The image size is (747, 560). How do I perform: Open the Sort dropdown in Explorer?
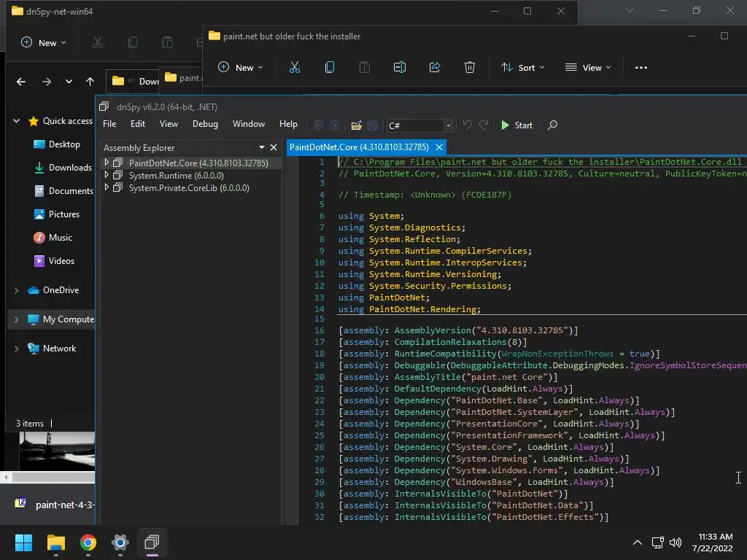tap(523, 67)
